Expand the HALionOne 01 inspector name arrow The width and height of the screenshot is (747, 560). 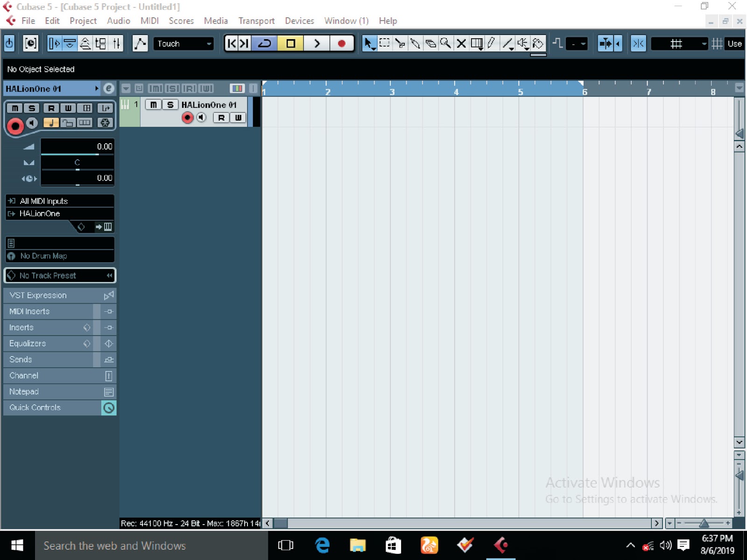[97, 88]
